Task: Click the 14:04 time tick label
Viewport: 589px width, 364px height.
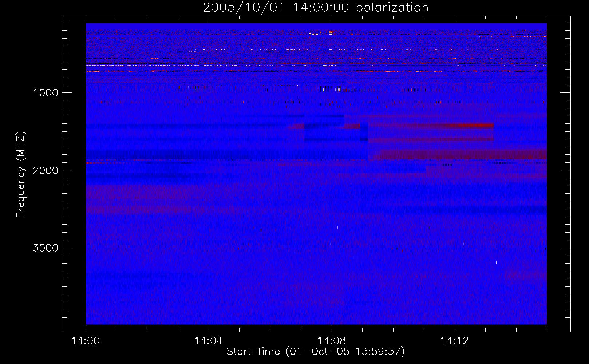Action: (x=208, y=341)
